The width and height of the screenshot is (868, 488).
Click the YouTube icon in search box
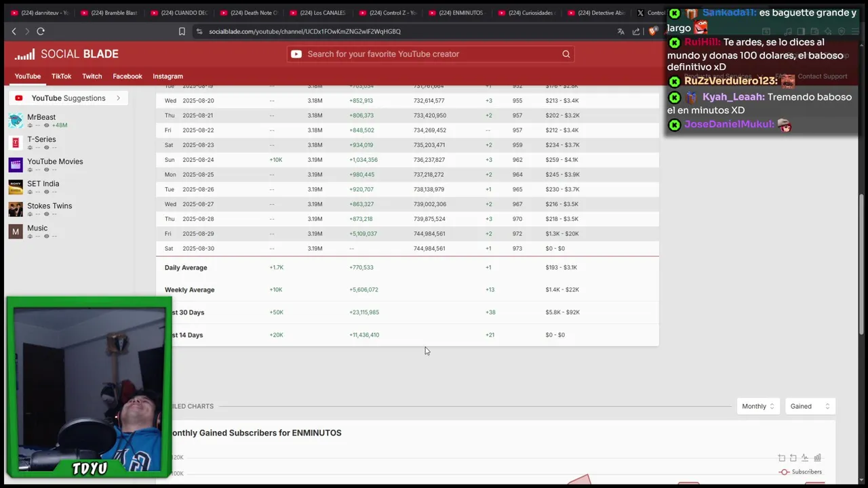296,54
